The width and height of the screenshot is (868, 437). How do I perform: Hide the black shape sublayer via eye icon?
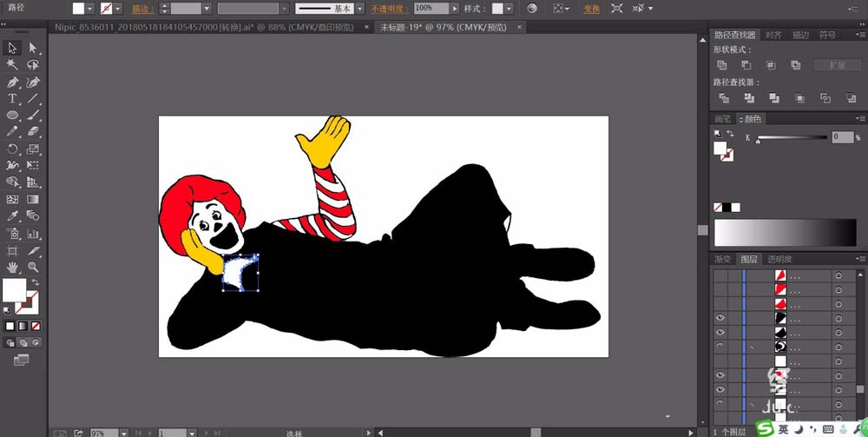[x=720, y=318]
